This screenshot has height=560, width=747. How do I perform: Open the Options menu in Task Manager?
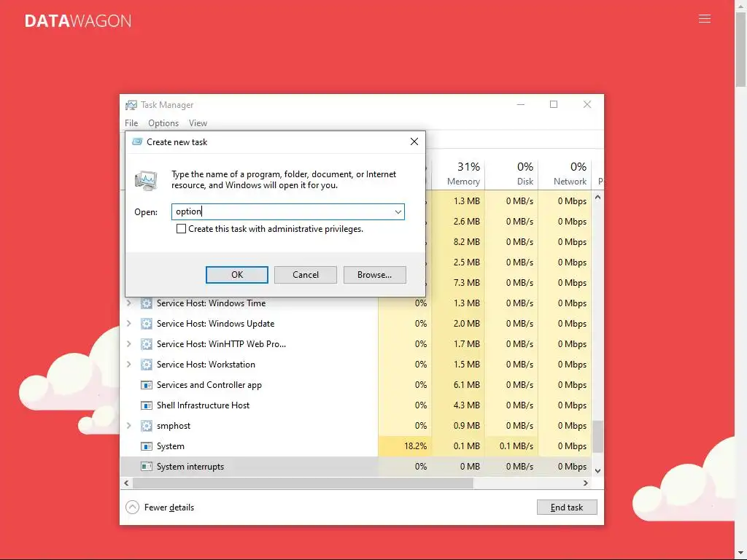tap(163, 123)
